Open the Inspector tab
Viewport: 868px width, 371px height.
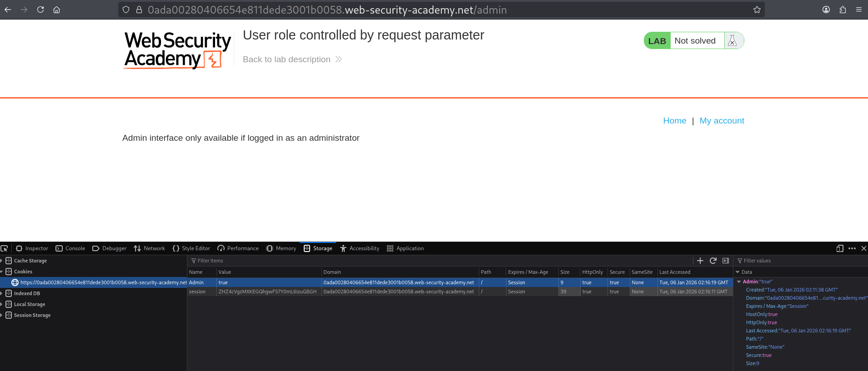[32, 248]
